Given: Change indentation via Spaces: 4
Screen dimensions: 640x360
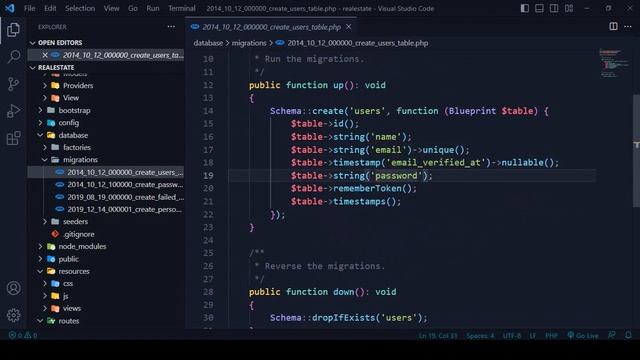Looking at the screenshot, I should pos(480,336).
